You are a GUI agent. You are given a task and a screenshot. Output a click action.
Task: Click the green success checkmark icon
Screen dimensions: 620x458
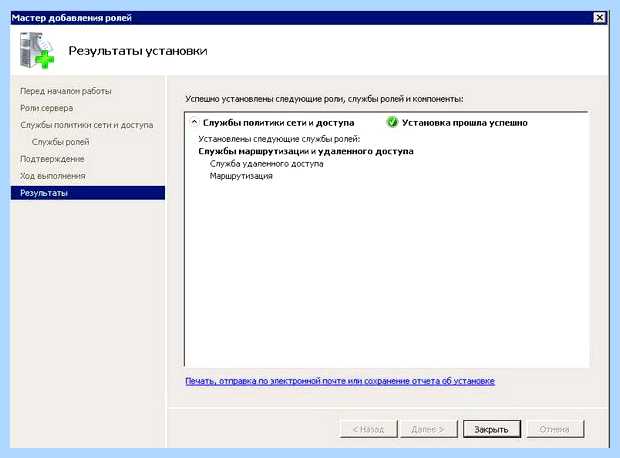point(392,122)
